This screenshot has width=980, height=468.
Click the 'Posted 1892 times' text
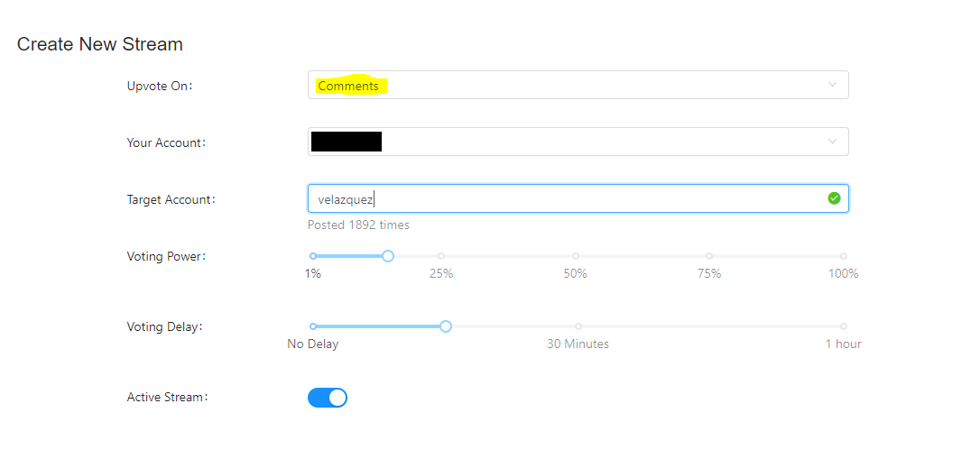coord(358,225)
